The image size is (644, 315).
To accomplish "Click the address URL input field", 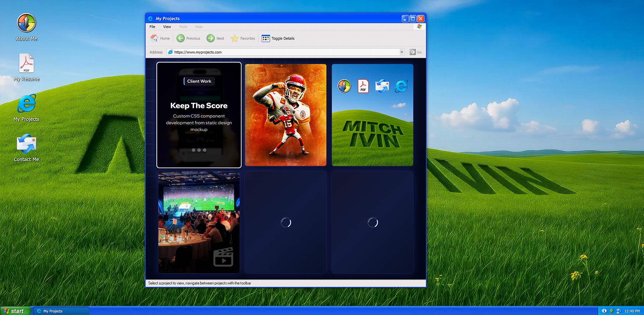I will (286, 52).
